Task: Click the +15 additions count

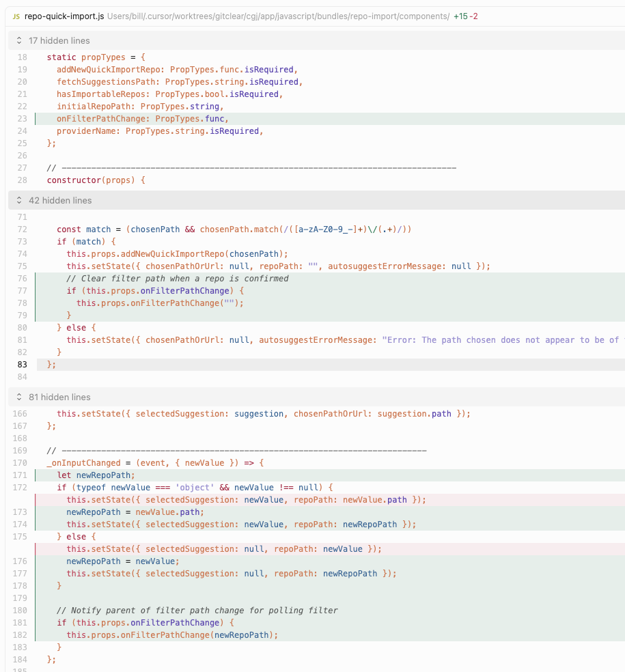Action: pyautogui.click(x=460, y=16)
